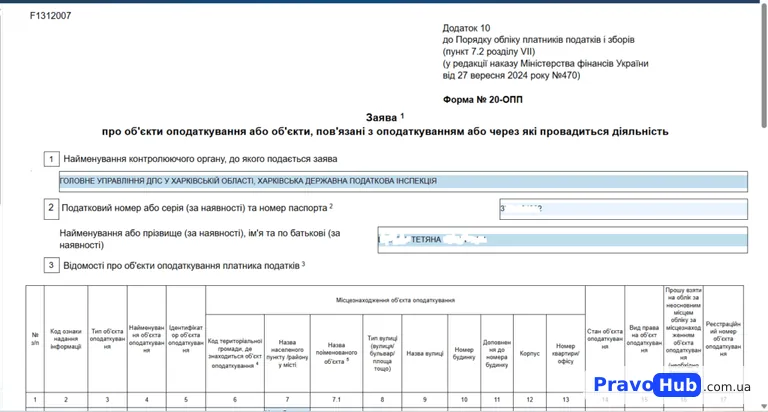768x412 pixels.
Task: Click column number cell 7.1 in the table
Action: click(x=336, y=399)
